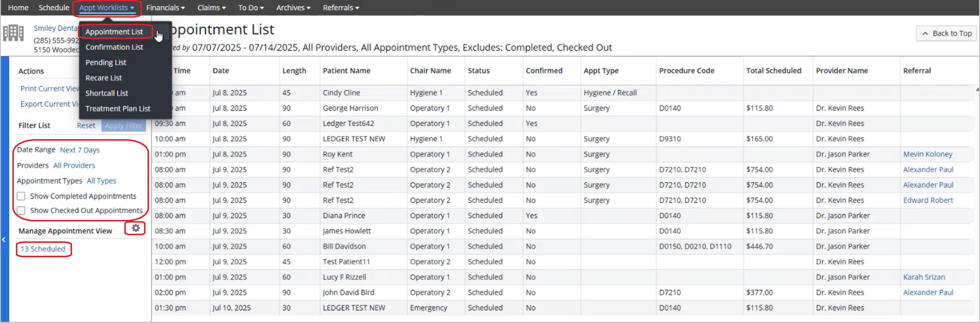Image resolution: width=980 pixels, height=323 pixels.
Task: Click the table's vertical scrollbar arrow
Action: pos(977,90)
